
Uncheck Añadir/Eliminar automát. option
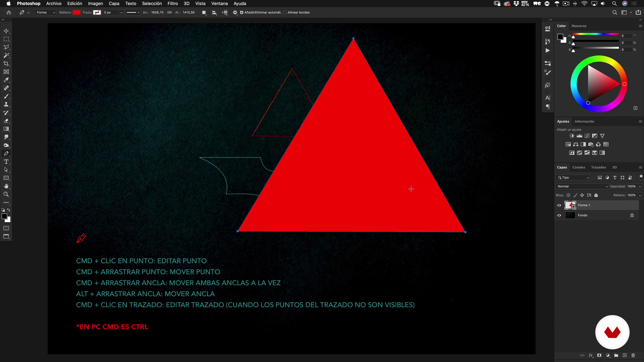241,13
